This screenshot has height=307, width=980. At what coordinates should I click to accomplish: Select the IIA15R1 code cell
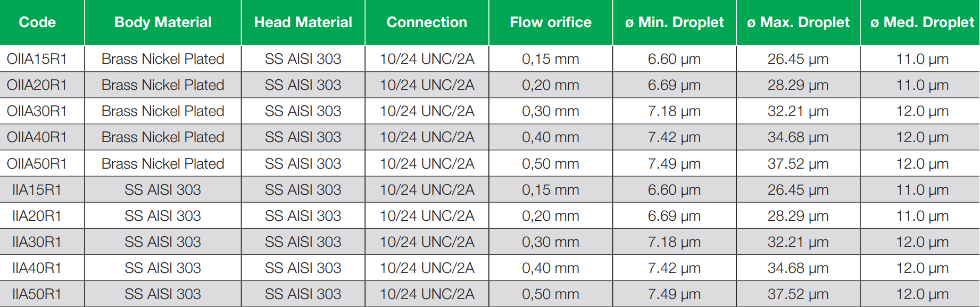pos(37,190)
